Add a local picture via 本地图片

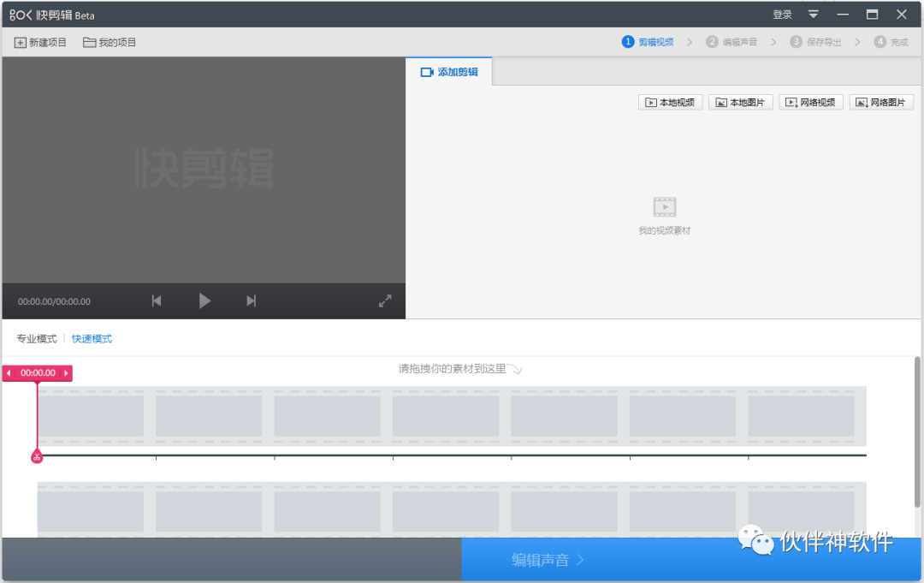click(741, 103)
